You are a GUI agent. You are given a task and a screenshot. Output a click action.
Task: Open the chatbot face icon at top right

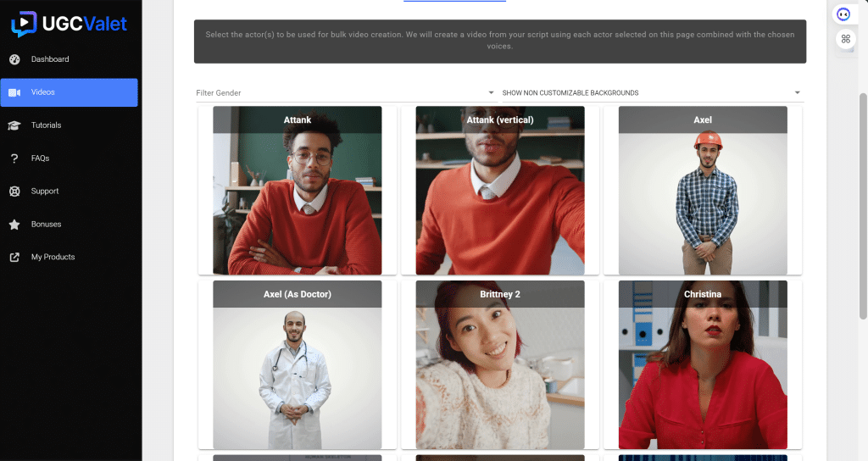(x=843, y=14)
